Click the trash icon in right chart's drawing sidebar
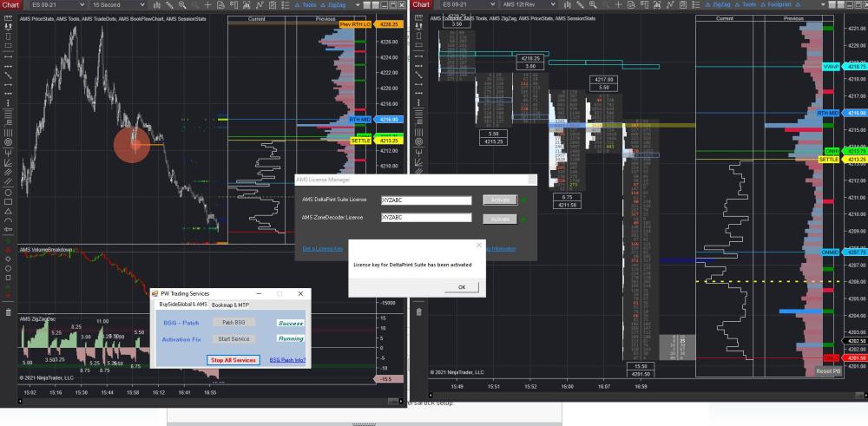 tap(418, 311)
